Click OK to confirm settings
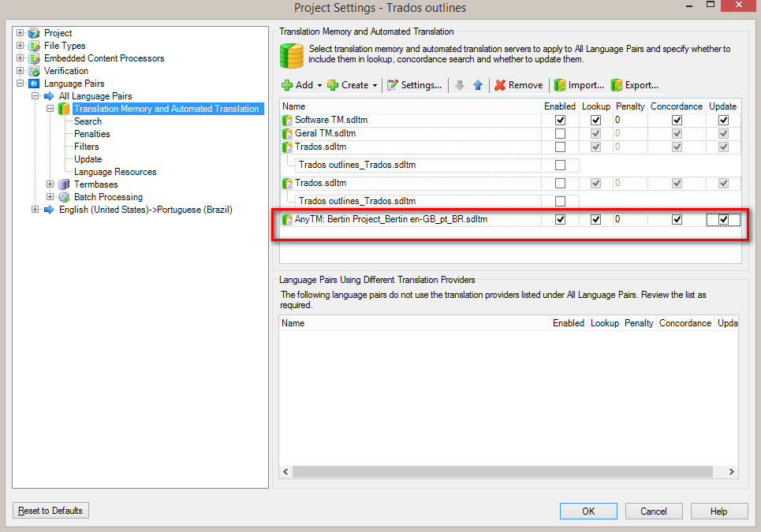This screenshot has height=532, width=761. pos(588,512)
